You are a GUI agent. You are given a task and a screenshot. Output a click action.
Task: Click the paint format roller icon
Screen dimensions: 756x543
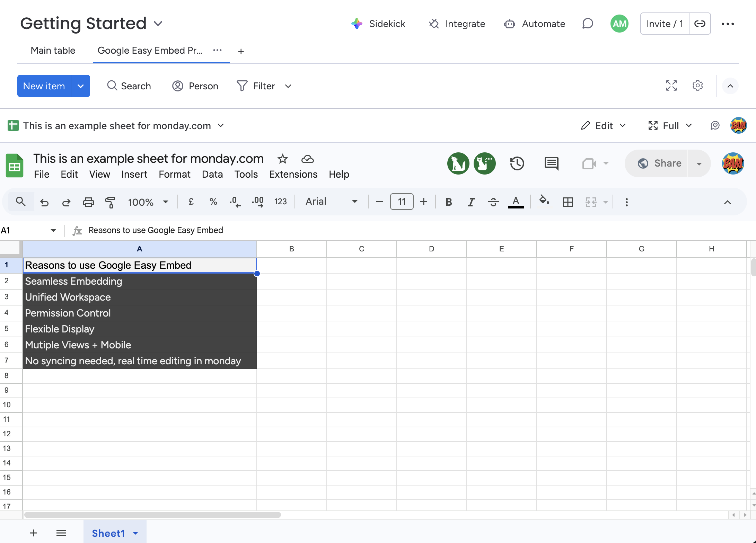click(110, 202)
